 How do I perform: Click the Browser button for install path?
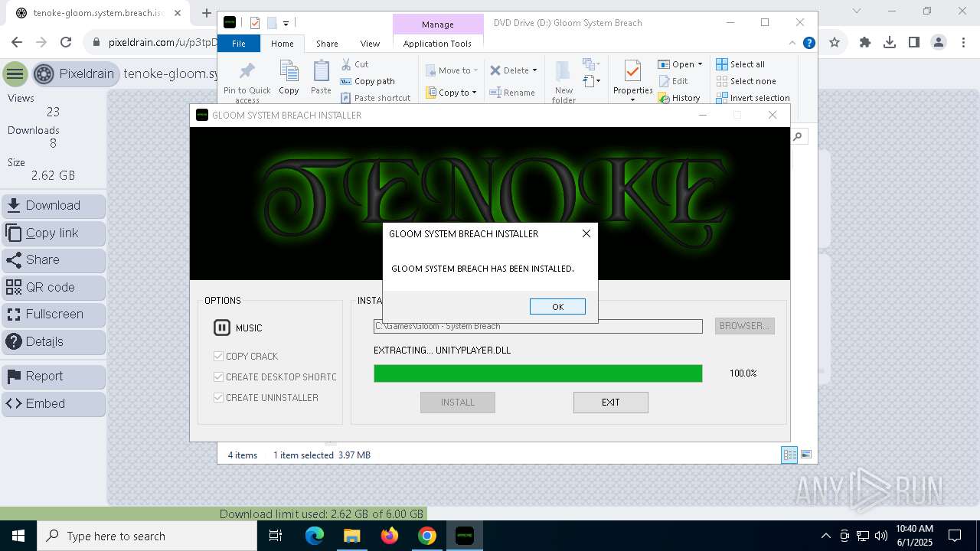click(744, 326)
